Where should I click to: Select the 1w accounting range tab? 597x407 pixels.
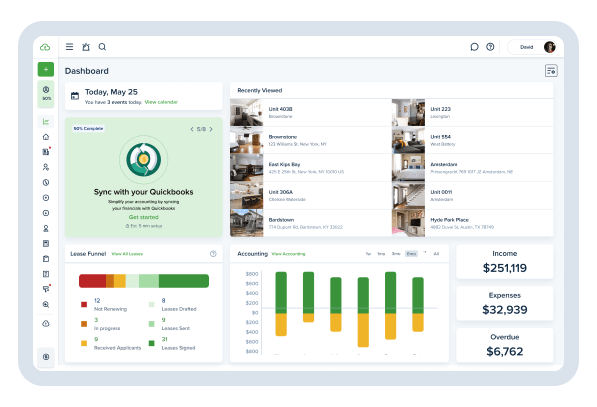368,254
